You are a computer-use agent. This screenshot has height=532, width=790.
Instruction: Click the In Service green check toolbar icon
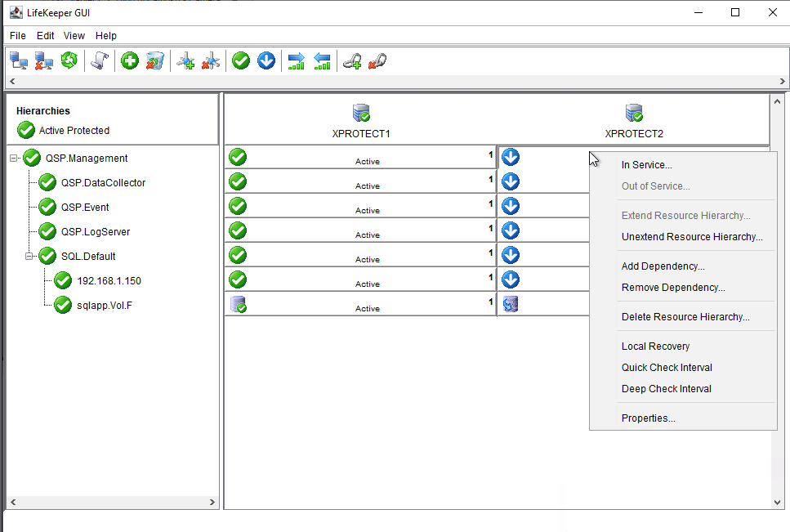click(x=241, y=61)
